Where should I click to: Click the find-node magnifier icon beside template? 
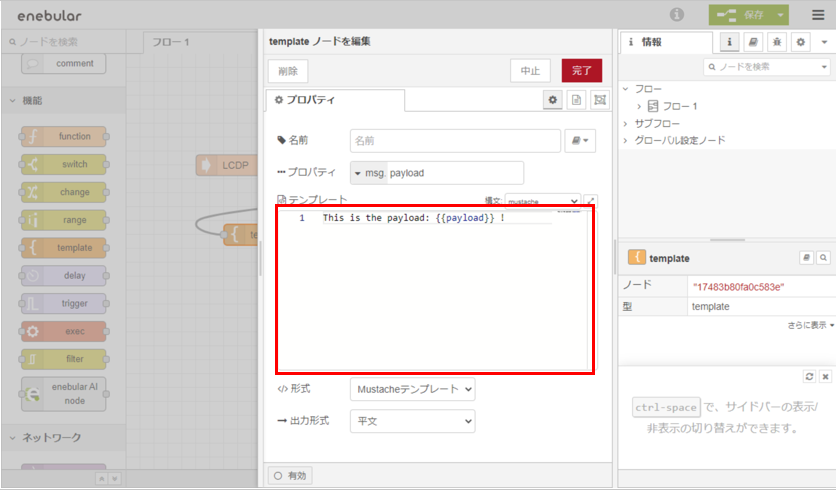click(x=823, y=258)
